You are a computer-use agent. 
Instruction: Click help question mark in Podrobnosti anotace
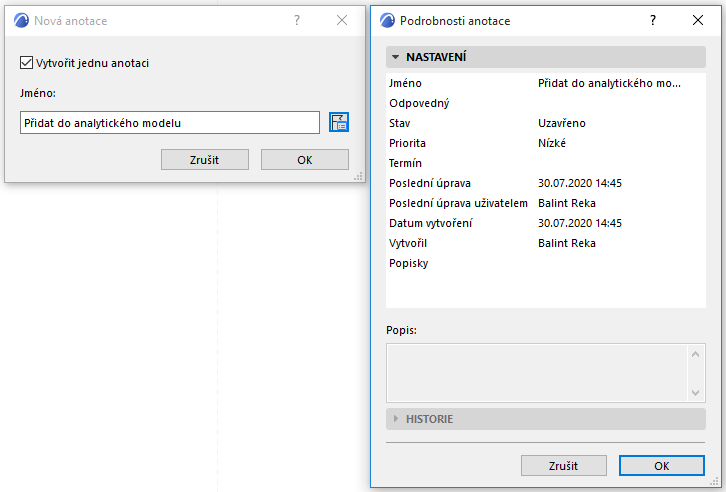pos(652,20)
